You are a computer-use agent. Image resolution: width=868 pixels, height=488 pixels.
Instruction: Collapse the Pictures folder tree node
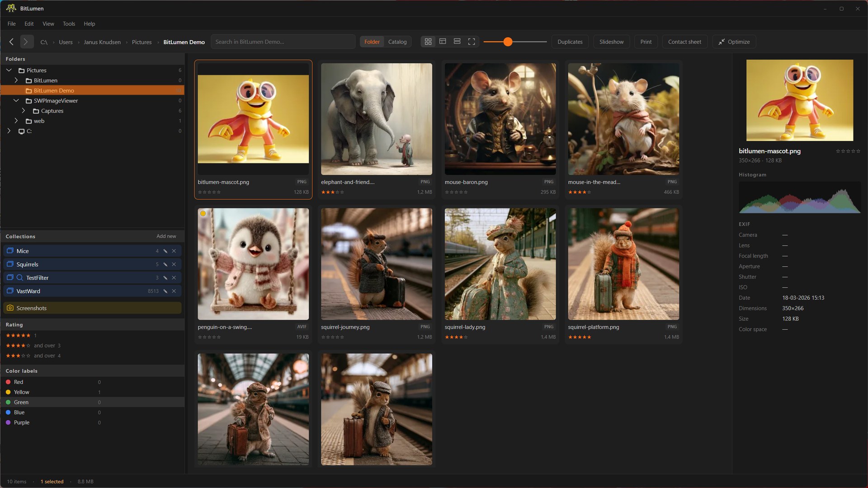pos(9,70)
